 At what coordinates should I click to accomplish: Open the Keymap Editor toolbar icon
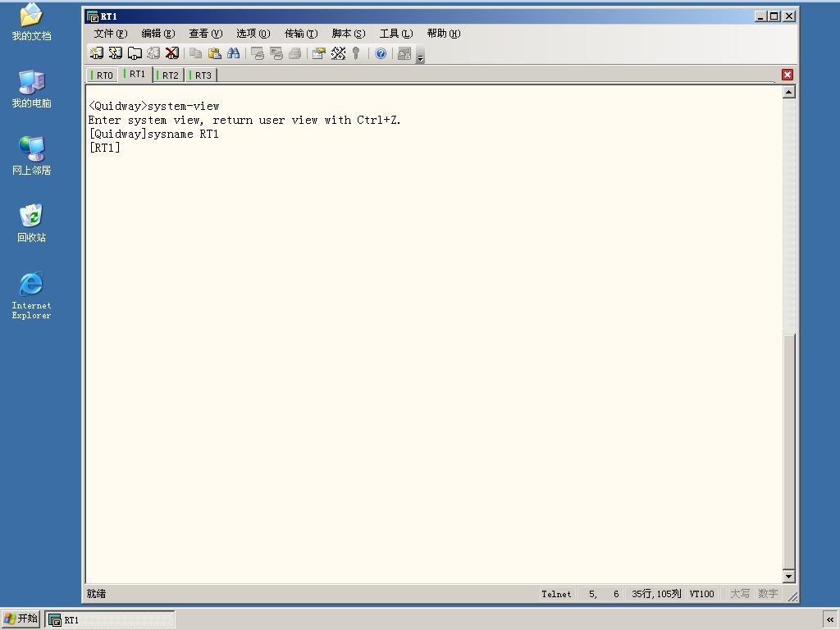[338, 53]
